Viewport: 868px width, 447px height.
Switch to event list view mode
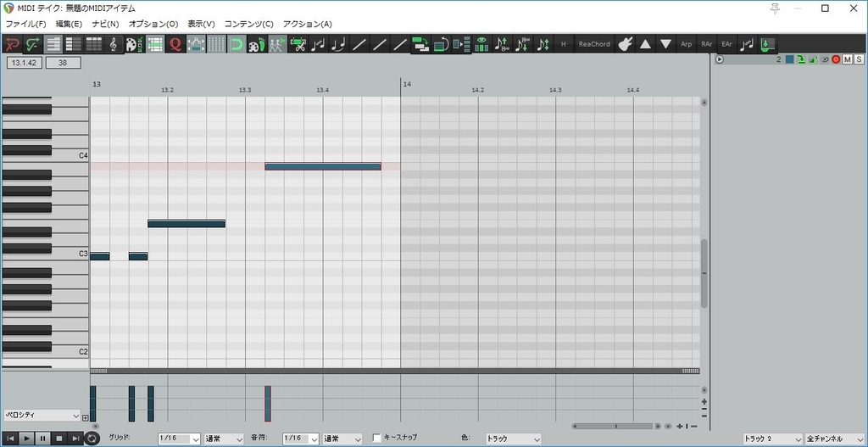click(x=94, y=44)
